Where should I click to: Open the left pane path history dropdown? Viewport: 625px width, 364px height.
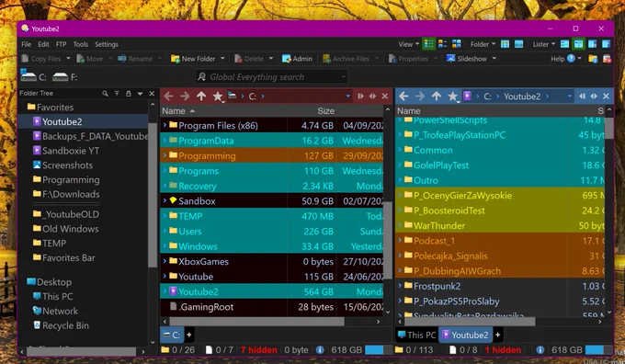coord(348,97)
